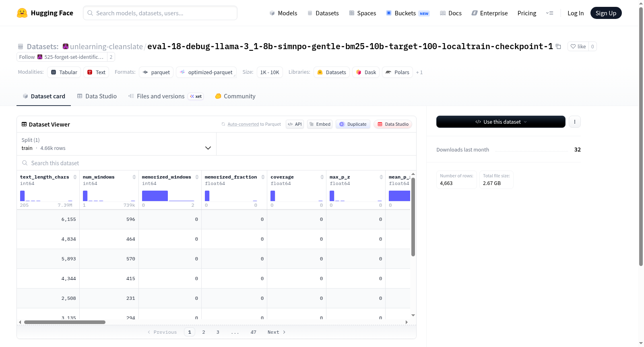
Task: Go to page 3 of the table
Action: pyautogui.click(x=218, y=332)
